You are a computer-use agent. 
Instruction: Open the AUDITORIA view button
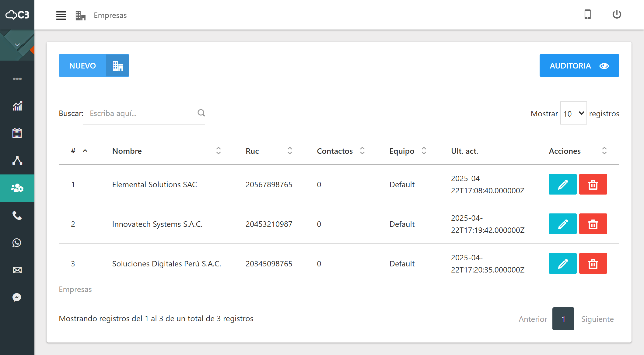click(579, 65)
